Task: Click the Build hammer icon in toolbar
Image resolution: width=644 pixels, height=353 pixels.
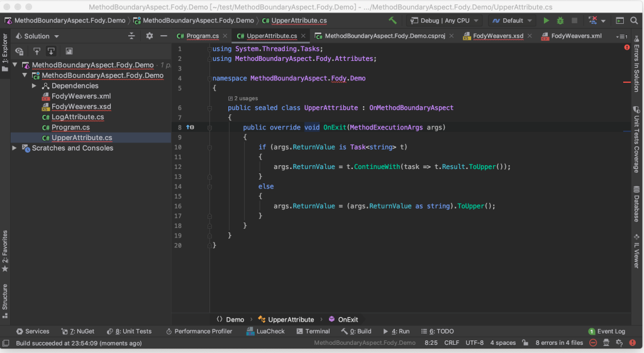Action: click(x=392, y=20)
